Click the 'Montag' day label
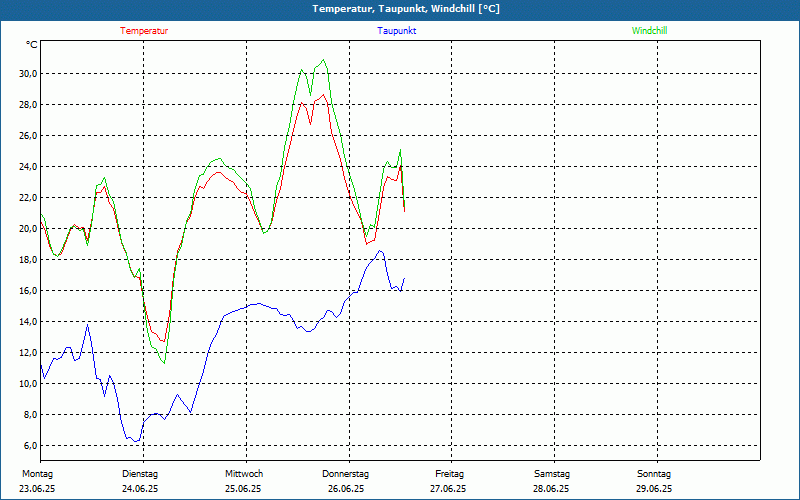The image size is (800, 500). 37,474
